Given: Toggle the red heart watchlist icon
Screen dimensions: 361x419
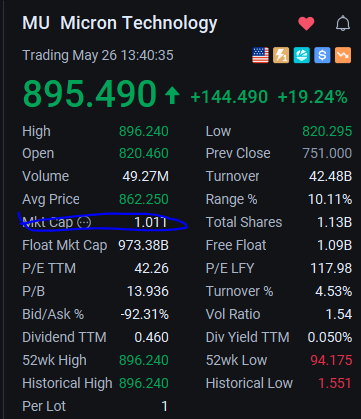Looking at the screenshot, I should pyautogui.click(x=306, y=24).
